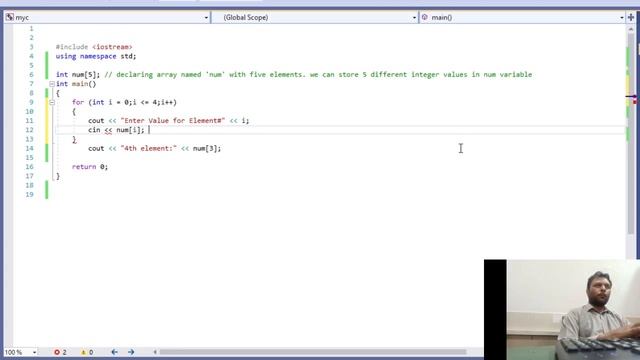Click the editor split-window plus icon

(x=631, y=17)
